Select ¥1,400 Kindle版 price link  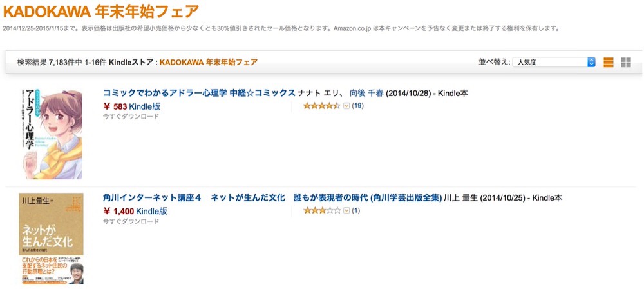point(135,211)
